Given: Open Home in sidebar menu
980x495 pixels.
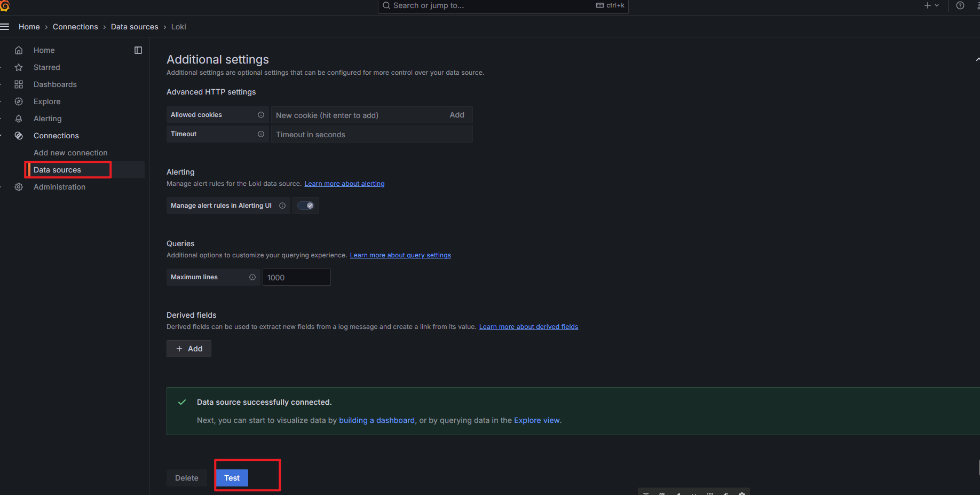Looking at the screenshot, I should click(x=44, y=50).
